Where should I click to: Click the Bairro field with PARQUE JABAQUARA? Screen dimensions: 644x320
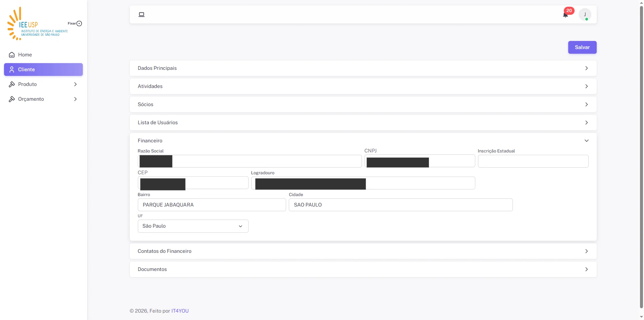(x=212, y=205)
